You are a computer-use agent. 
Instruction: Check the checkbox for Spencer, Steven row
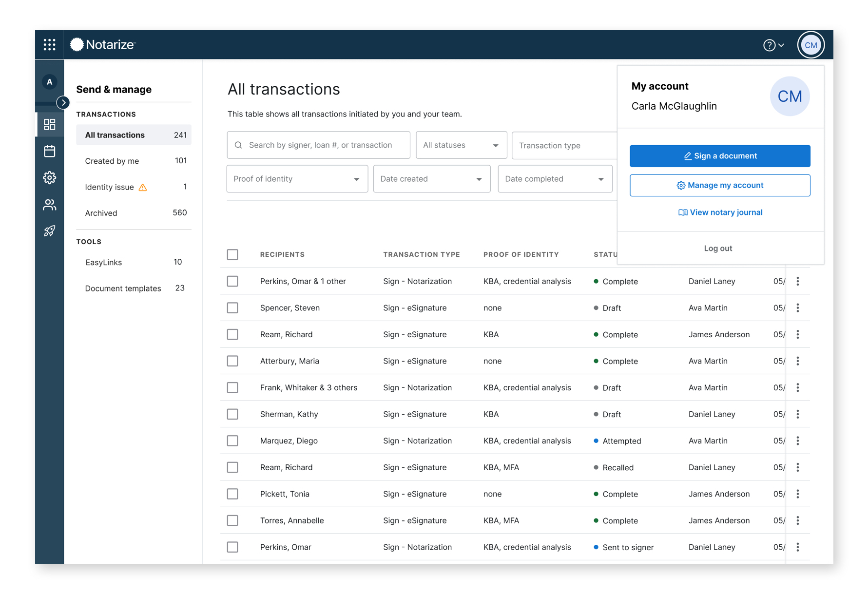click(232, 307)
